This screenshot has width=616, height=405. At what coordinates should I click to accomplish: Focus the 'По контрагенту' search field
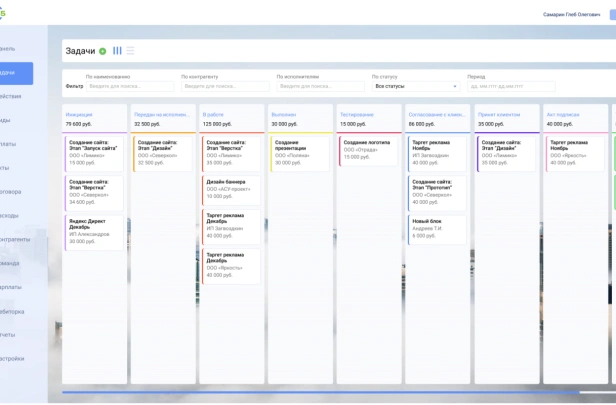(225, 86)
